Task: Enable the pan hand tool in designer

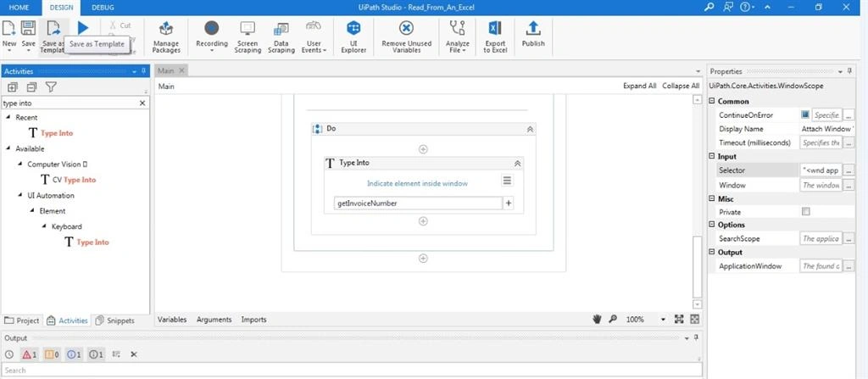Action: pyautogui.click(x=598, y=319)
